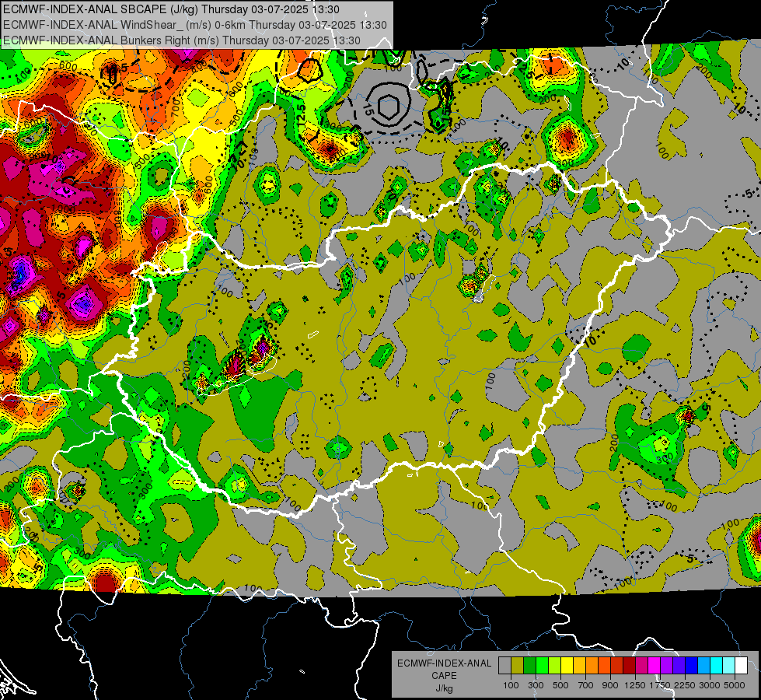
Task: Click the 2250 value under legend bar
Action: pyautogui.click(x=686, y=685)
